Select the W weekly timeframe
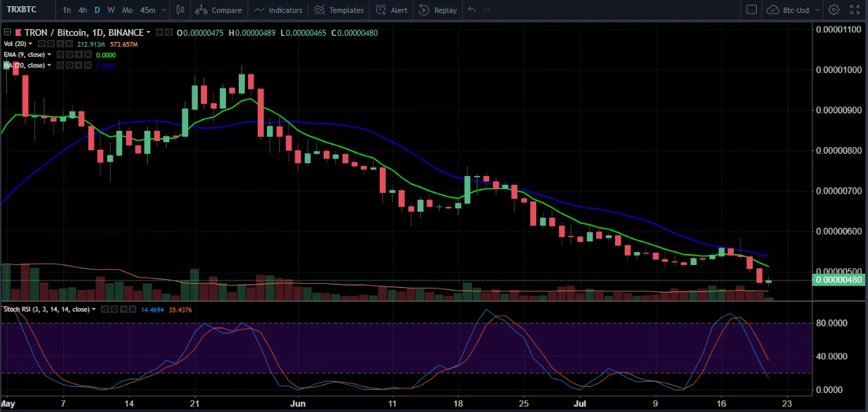Viewport: 868px width, 412px height. click(111, 9)
